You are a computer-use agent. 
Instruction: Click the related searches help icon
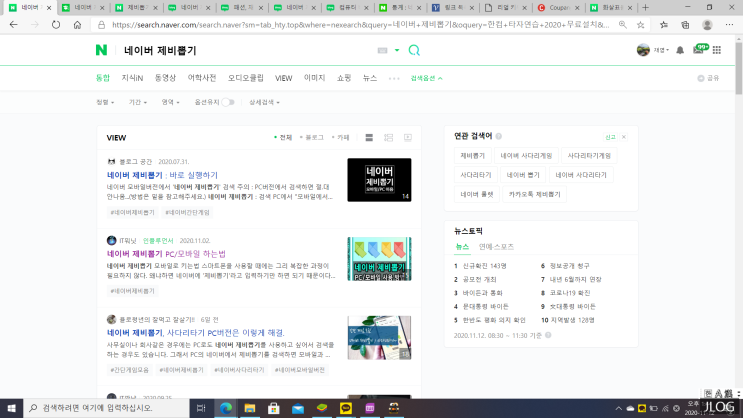tap(498, 136)
